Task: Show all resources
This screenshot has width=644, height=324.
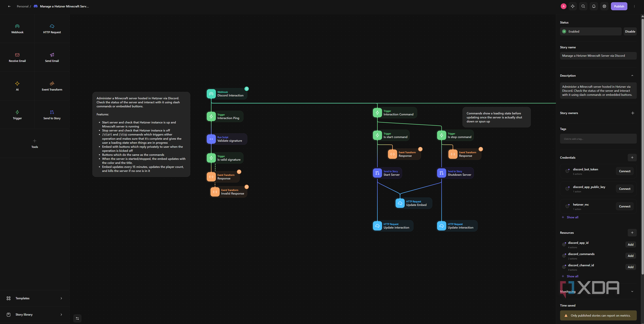Action: [570, 276]
